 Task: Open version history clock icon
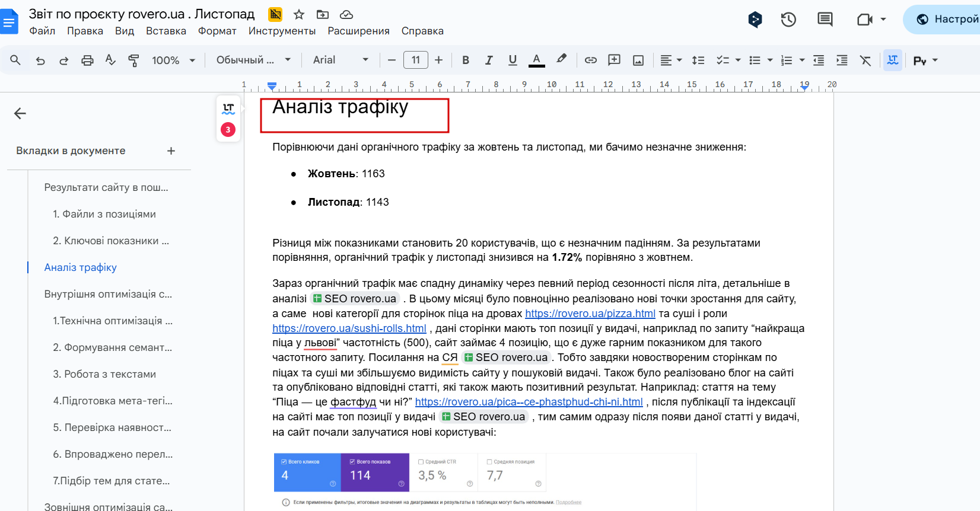788,20
